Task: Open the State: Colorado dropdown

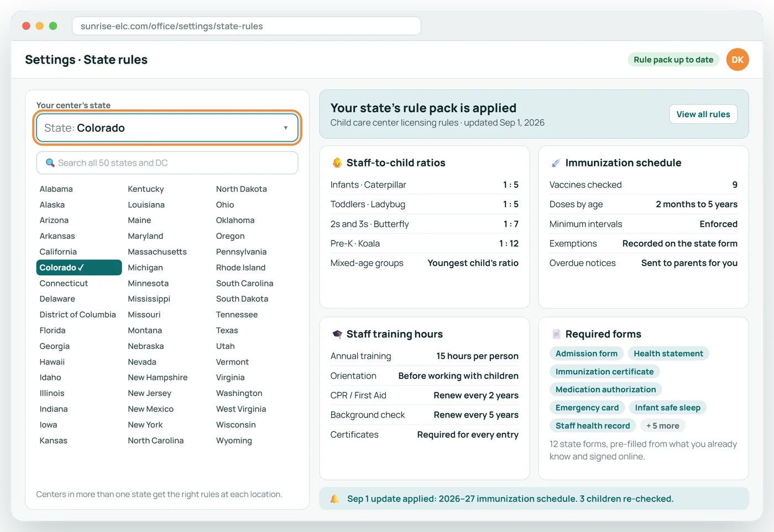Action: 167,128
